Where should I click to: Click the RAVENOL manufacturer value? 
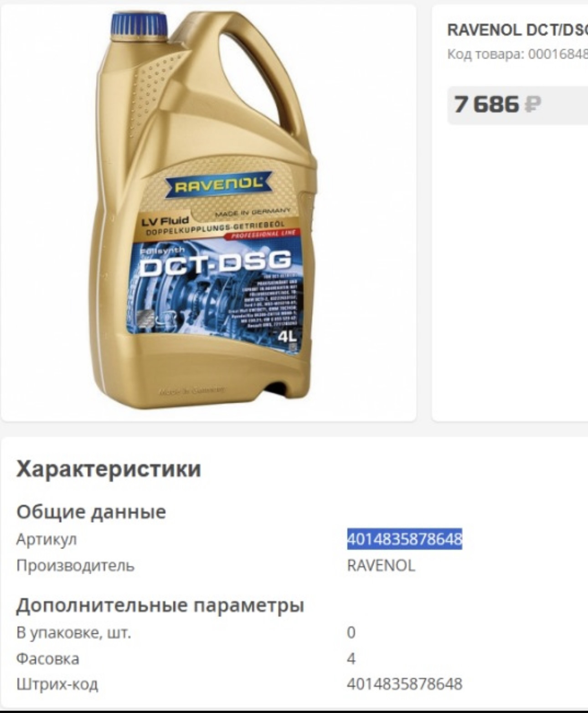tap(381, 566)
